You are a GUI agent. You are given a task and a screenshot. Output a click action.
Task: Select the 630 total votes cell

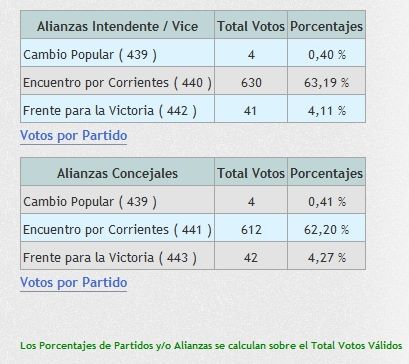coord(251,81)
